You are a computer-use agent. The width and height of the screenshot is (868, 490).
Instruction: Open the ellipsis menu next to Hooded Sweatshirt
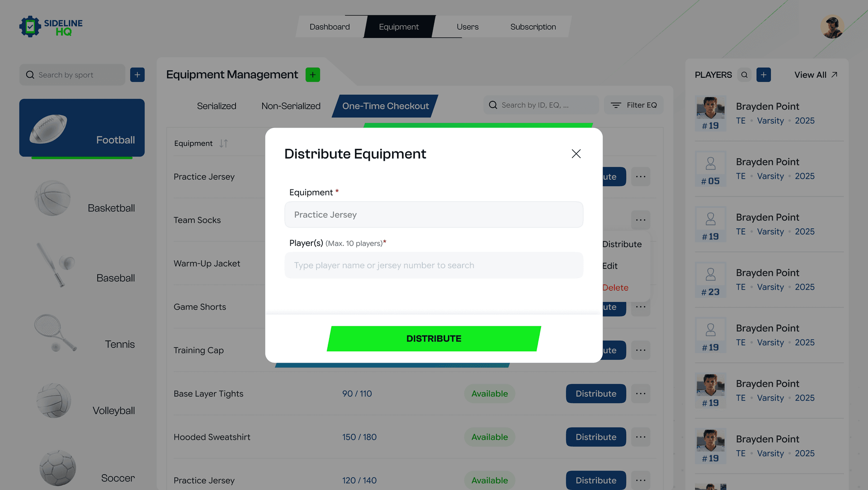click(x=641, y=437)
